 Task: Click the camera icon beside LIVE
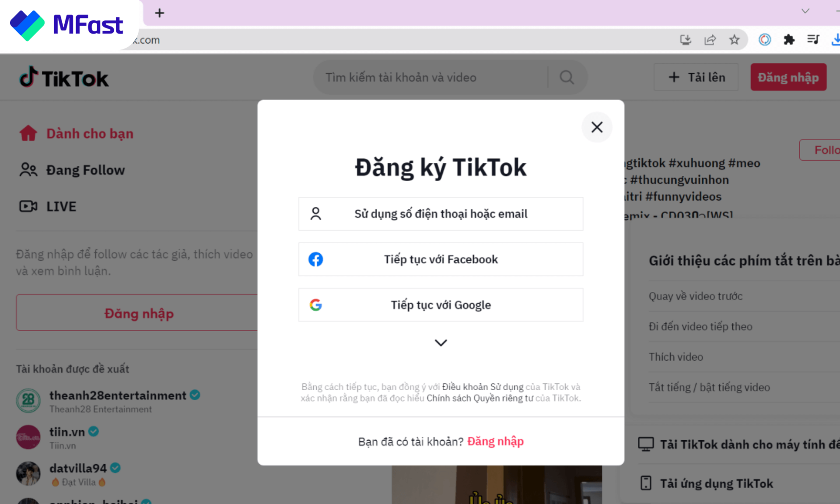pyautogui.click(x=28, y=206)
